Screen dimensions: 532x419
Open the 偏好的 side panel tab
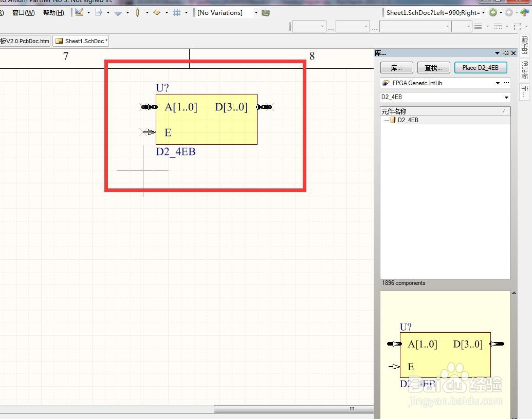click(x=525, y=45)
